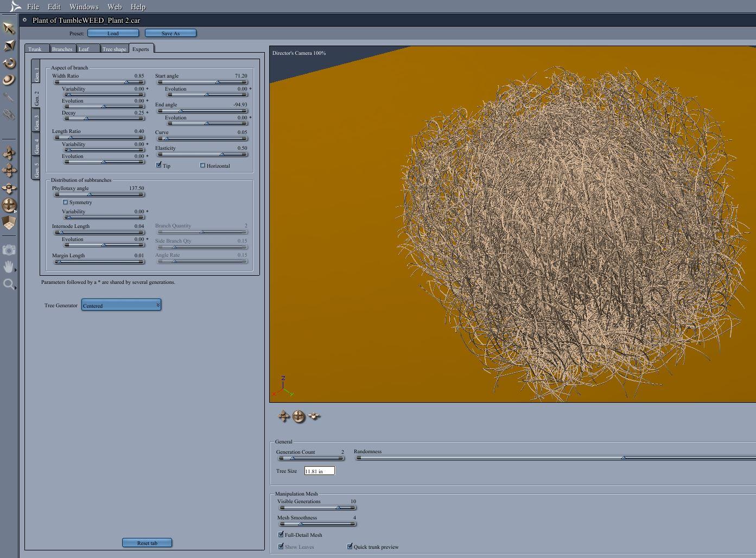Expand the Zoom tool flyout arrow

tap(15, 287)
